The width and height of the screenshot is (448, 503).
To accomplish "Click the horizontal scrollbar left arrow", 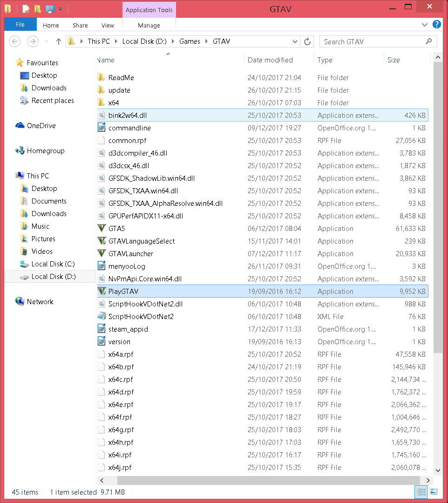I will 102,480.
